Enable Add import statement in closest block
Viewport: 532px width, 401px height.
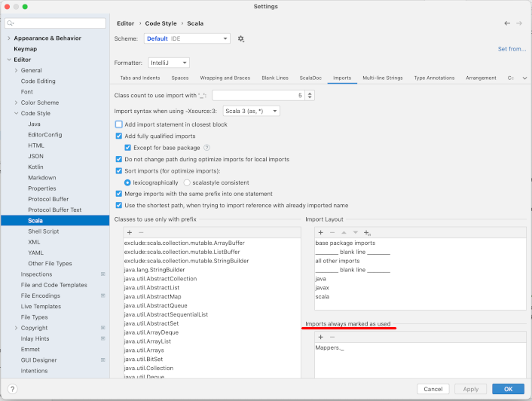click(x=119, y=124)
